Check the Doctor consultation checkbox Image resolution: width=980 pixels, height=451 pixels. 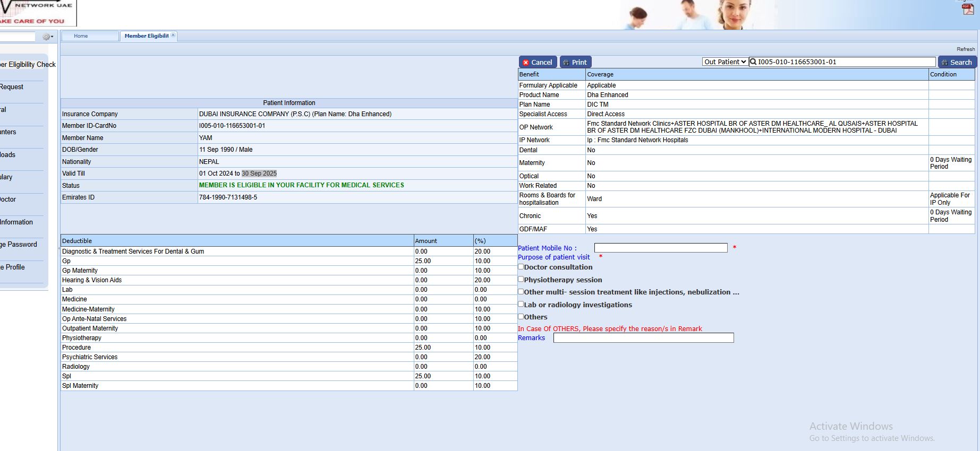click(521, 267)
